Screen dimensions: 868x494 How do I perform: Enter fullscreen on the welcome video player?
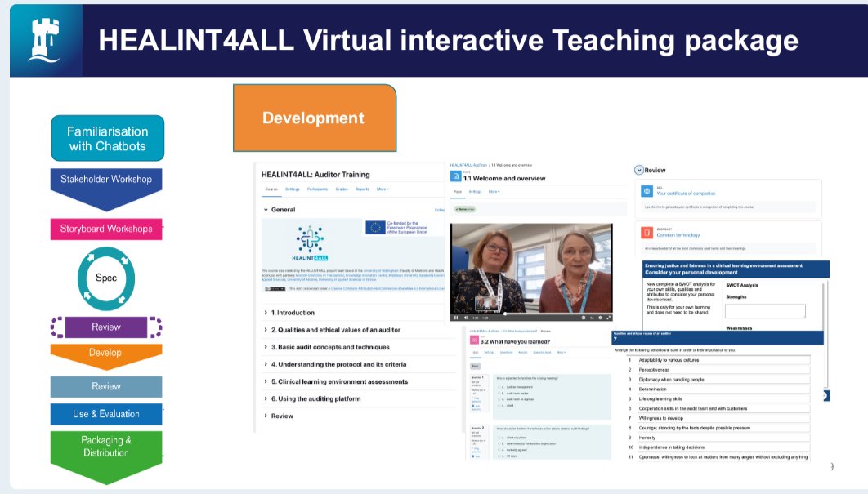[608, 317]
